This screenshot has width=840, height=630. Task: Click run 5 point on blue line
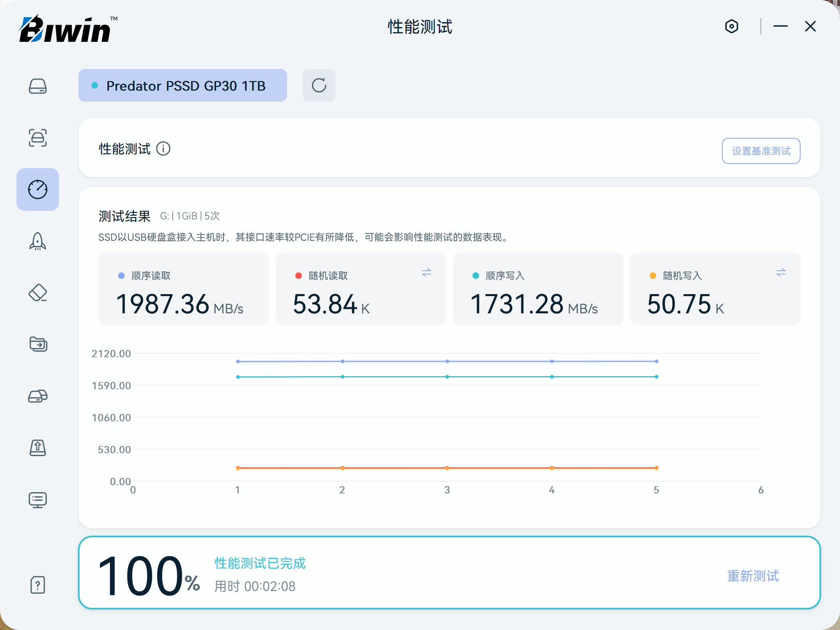click(656, 361)
